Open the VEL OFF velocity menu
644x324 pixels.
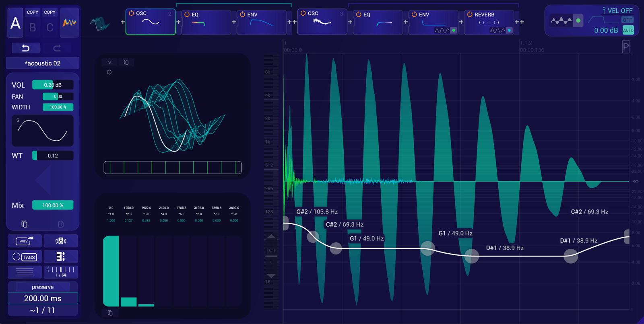[x=617, y=11]
